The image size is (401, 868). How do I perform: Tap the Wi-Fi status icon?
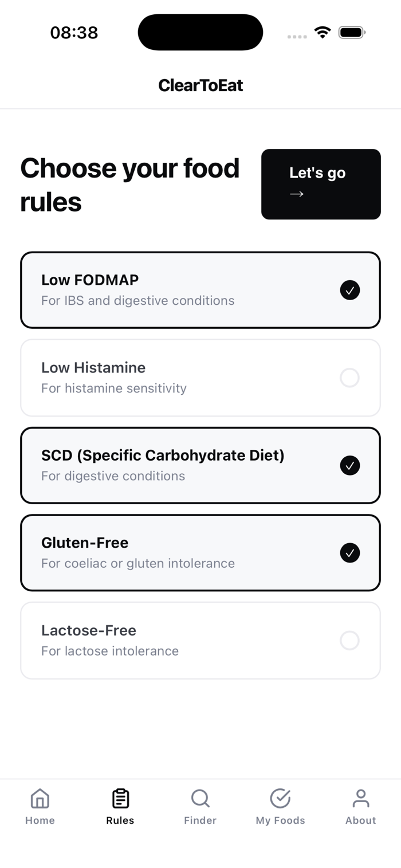click(323, 33)
